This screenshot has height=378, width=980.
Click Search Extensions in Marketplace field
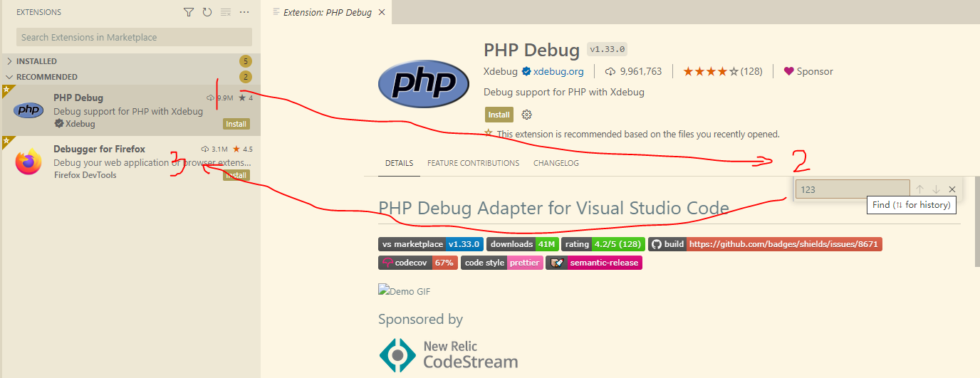135,37
